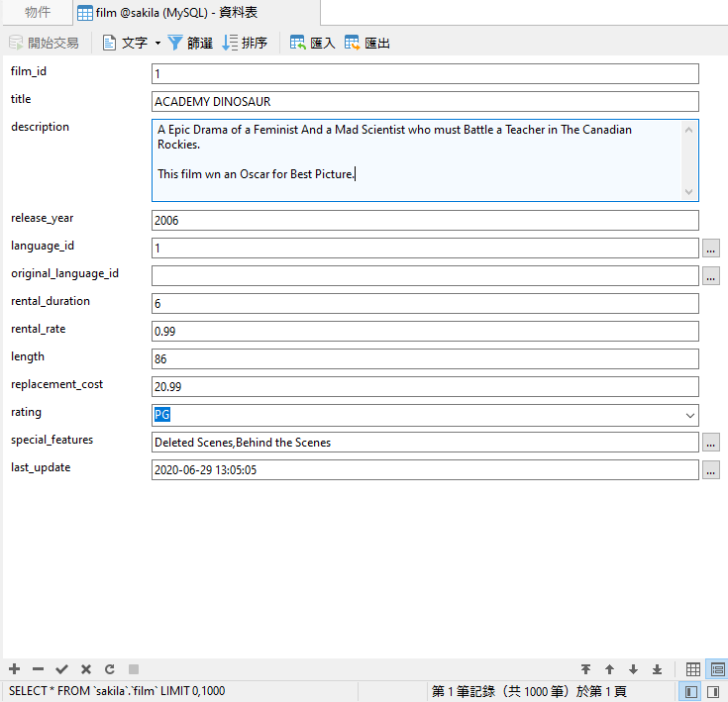Click the 篩選 filter button

pos(190,43)
